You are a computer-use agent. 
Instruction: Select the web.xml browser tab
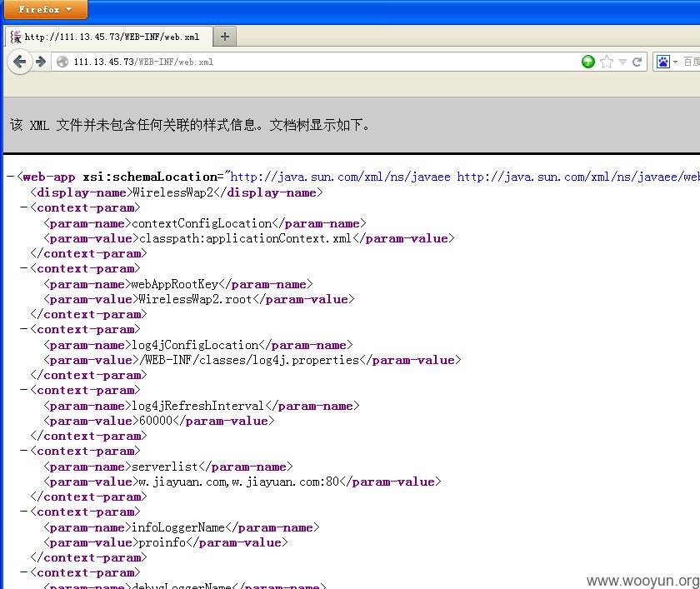107,37
